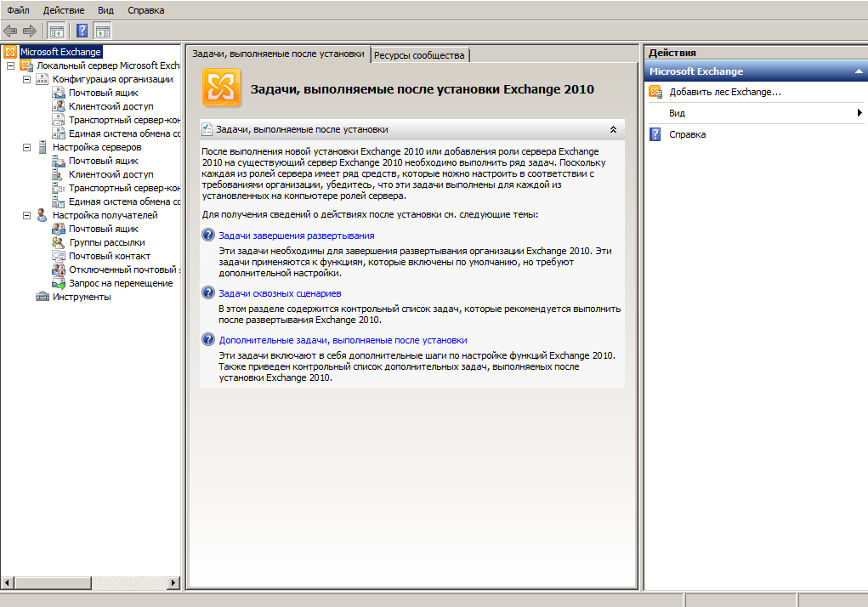Open Задачи сквозных сценариев link
Image resolution: width=868 pixels, height=607 pixels.
point(280,293)
